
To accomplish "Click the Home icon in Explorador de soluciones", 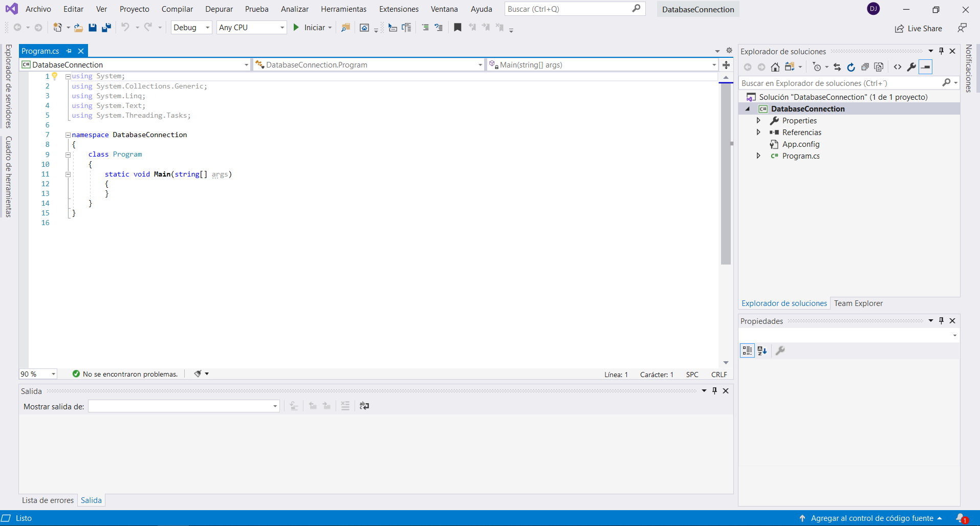I will coord(775,67).
